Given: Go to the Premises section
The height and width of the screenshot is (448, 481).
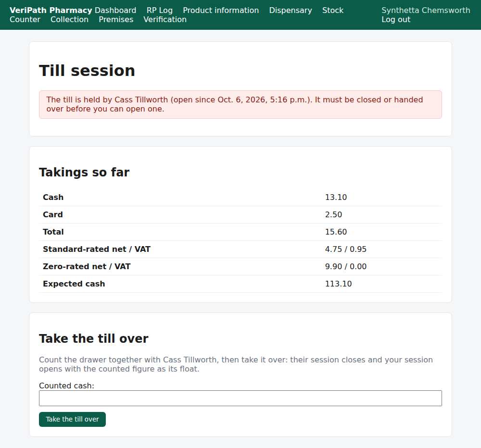Looking at the screenshot, I should (x=116, y=19).
